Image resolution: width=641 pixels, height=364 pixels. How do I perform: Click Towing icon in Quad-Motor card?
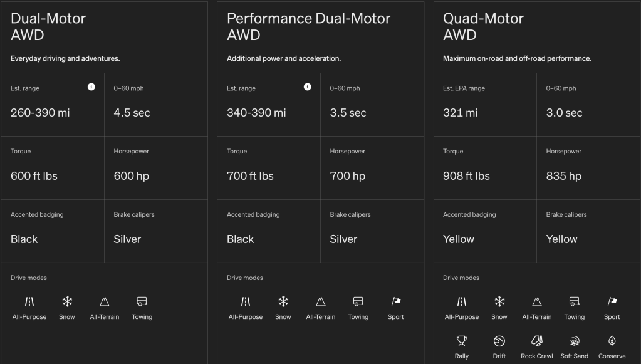pyautogui.click(x=575, y=301)
